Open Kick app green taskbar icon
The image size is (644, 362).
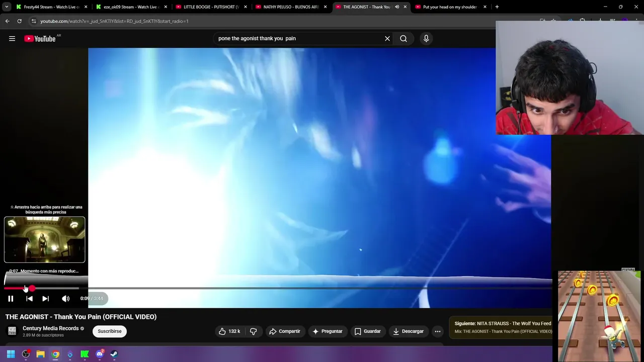tap(85, 354)
